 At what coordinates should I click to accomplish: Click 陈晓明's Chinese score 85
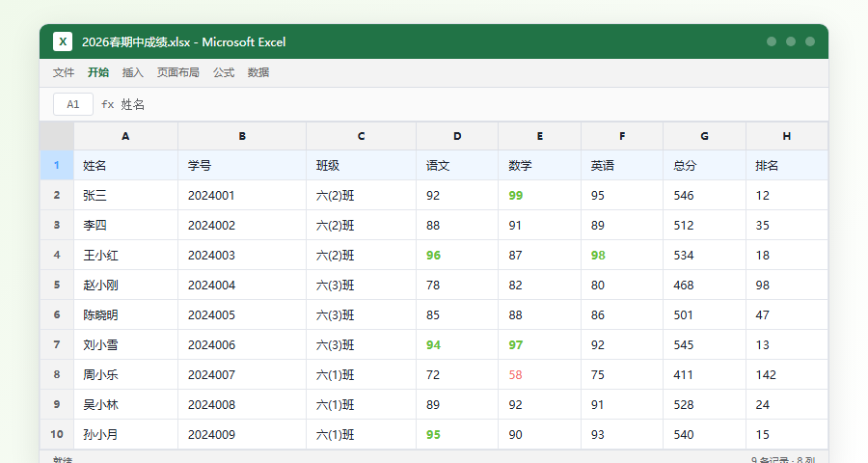point(457,314)
